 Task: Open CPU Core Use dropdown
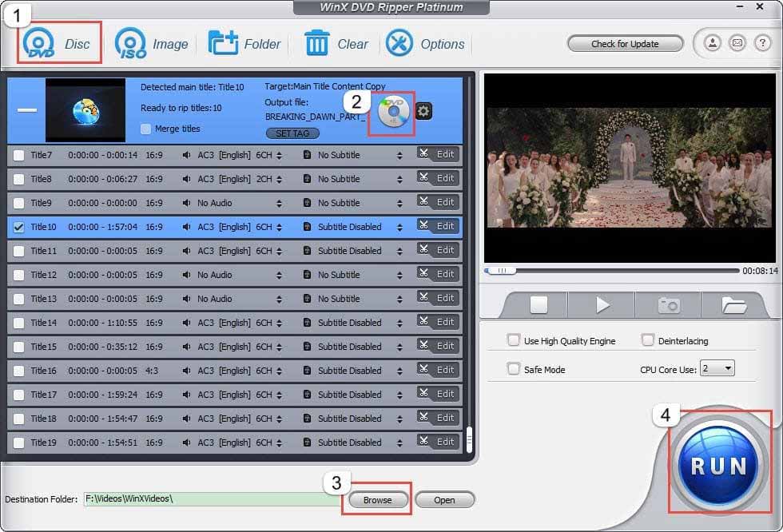pos(717,368)
